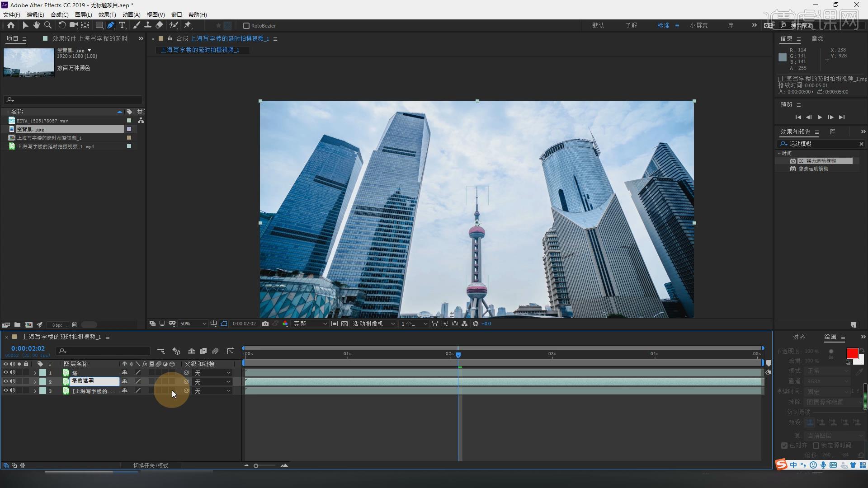Open the 效果(T) menu

pyautogui.click(x=107, y=14)
